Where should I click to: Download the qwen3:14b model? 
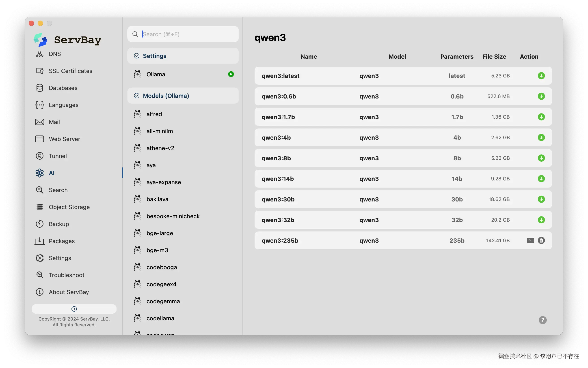pos(541,179)
